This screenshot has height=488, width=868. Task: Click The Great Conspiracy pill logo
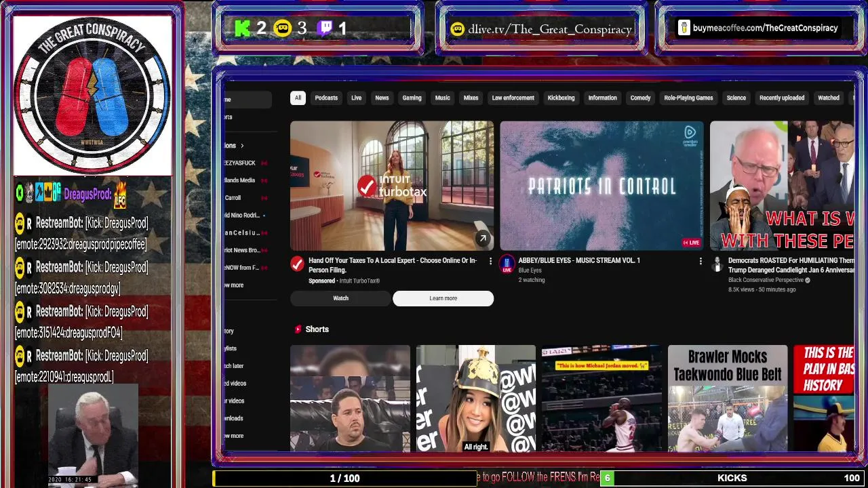tap(92, 95)
